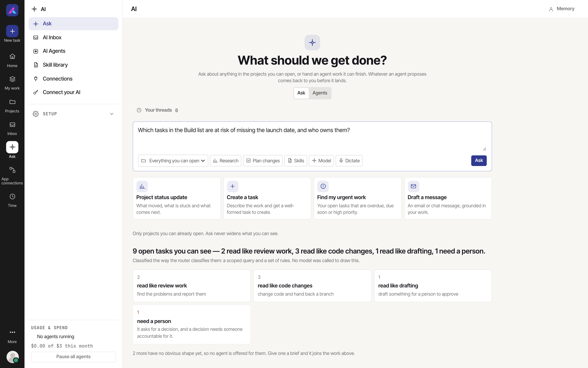Toggle Dictate microphone input
The height and width of the screenshot is (368, 588).
(x=349, y=161)
